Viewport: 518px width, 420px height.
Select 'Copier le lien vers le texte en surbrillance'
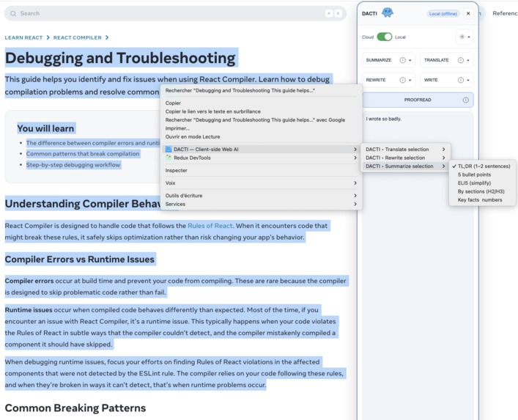point(261,111)
